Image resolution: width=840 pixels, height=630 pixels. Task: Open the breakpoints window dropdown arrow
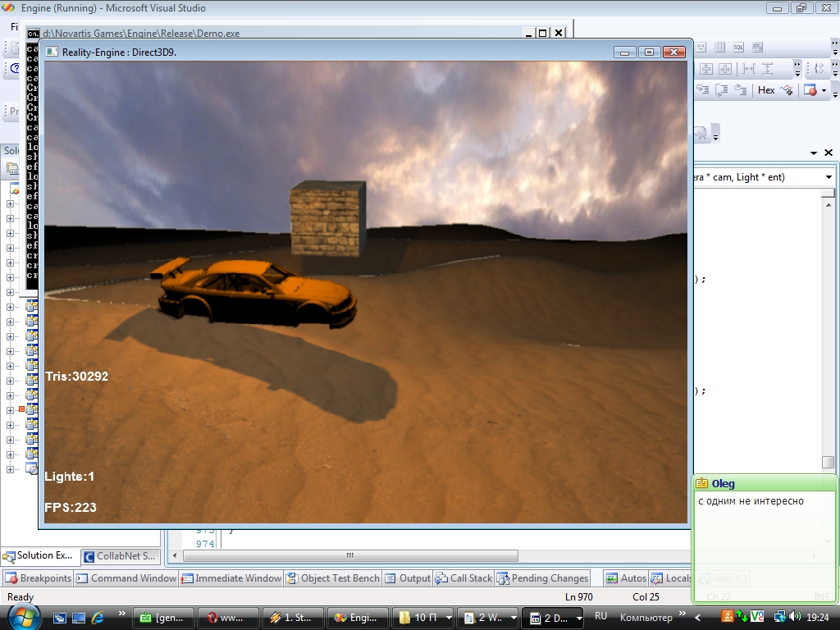[824, 91]
